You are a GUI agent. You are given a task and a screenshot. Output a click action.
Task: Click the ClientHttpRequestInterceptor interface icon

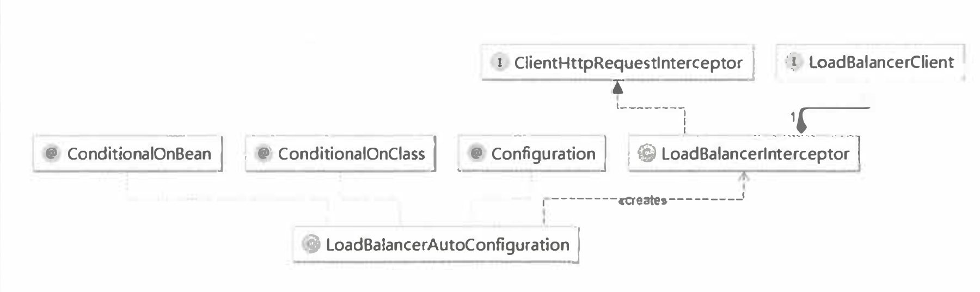[x=498, y=63]
